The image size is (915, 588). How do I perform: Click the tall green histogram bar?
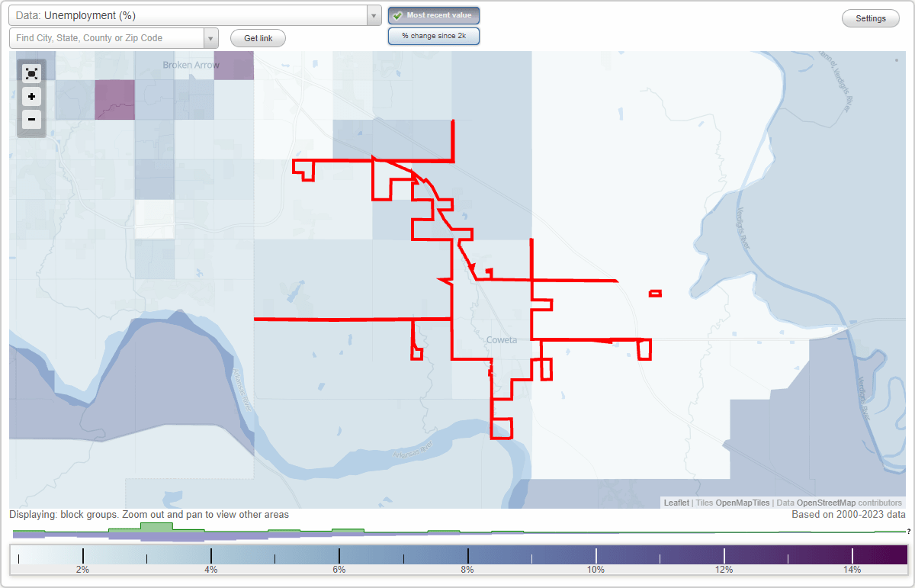tap(156, 527)
